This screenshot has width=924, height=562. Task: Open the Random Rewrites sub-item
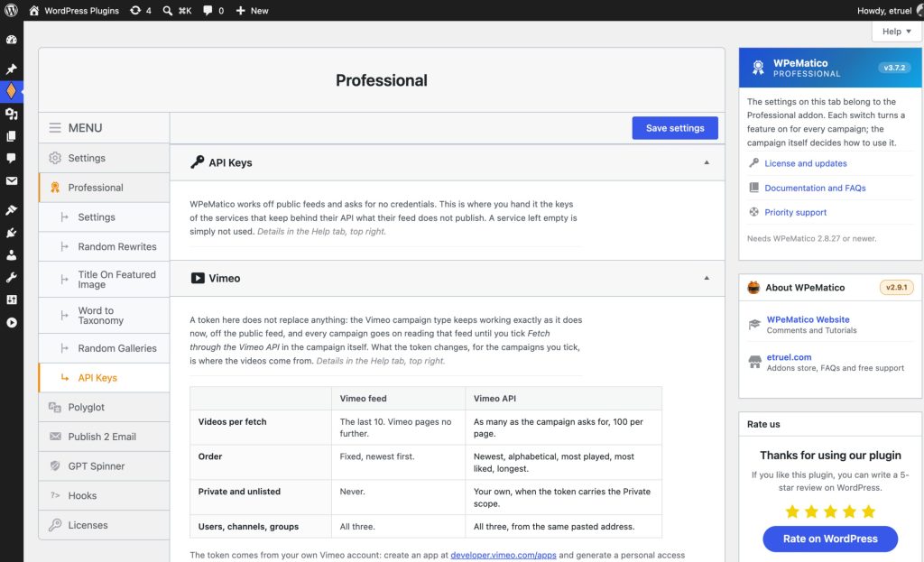tap(105, 246)
